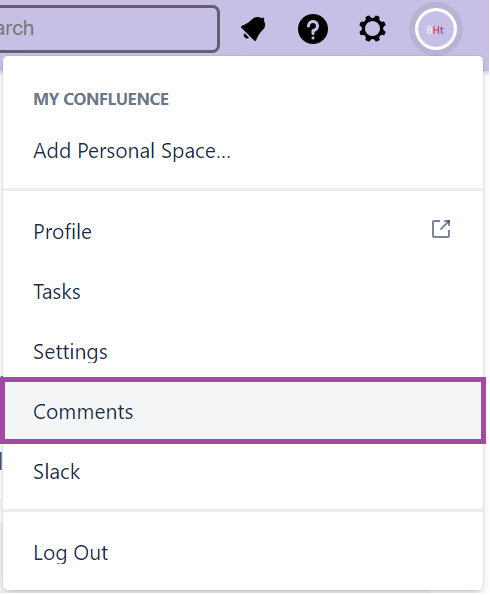490x595 pixels.
Task: Click the external link icon beside Profile
Action: 441,229
